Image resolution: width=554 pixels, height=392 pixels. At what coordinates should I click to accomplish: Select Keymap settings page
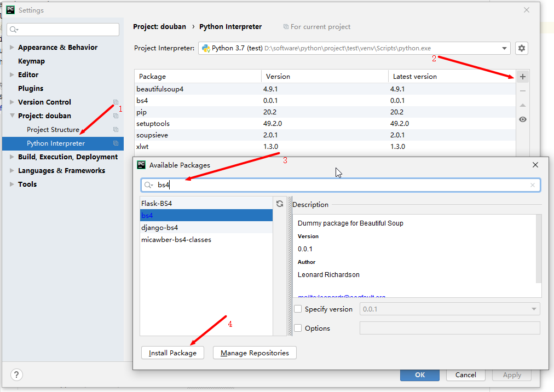click(x=31, y=61)
